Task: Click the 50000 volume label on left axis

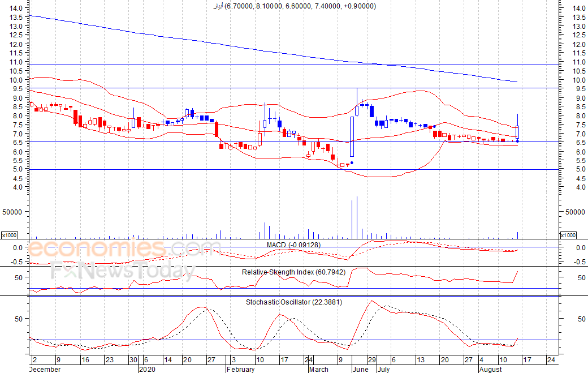Action: (12, 212)
